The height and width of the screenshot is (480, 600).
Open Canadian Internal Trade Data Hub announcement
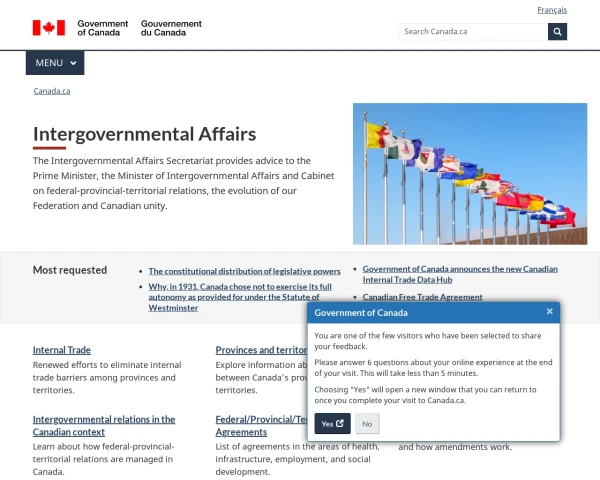pos(460,274)
